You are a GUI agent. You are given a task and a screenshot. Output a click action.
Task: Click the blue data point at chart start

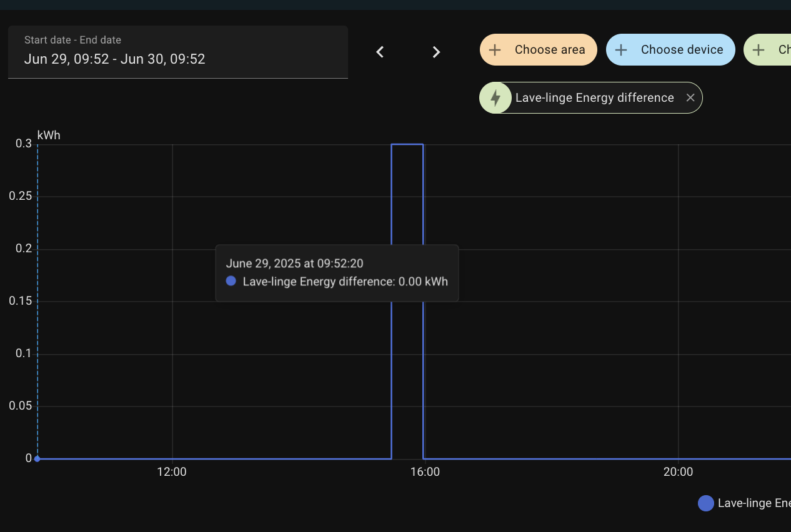tap(37, 459)
